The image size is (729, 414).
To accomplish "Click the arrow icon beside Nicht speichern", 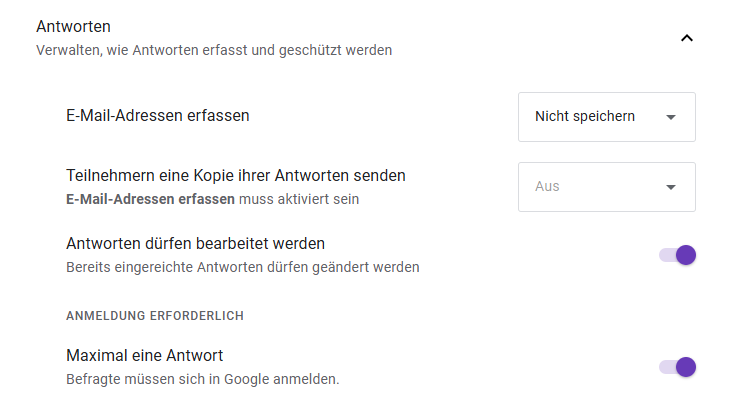I will (x=671, y=117).
